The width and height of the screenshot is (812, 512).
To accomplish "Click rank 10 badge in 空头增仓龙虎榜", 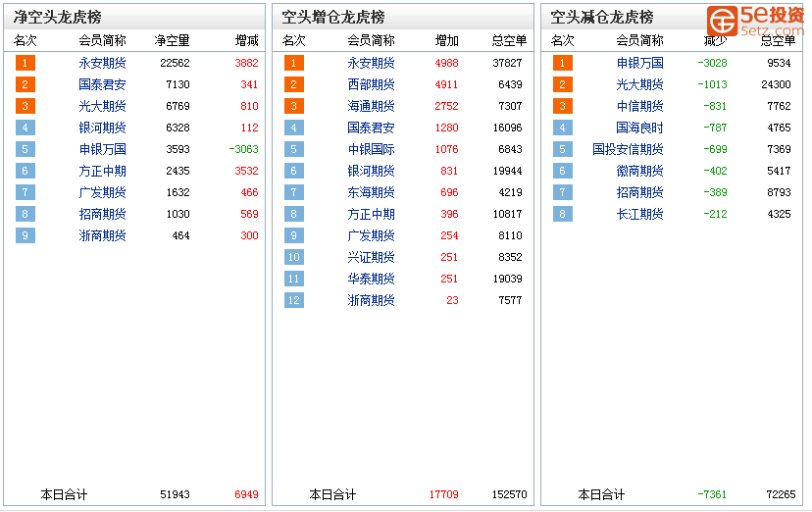I will pyautogui.click(x=293, y=257).
